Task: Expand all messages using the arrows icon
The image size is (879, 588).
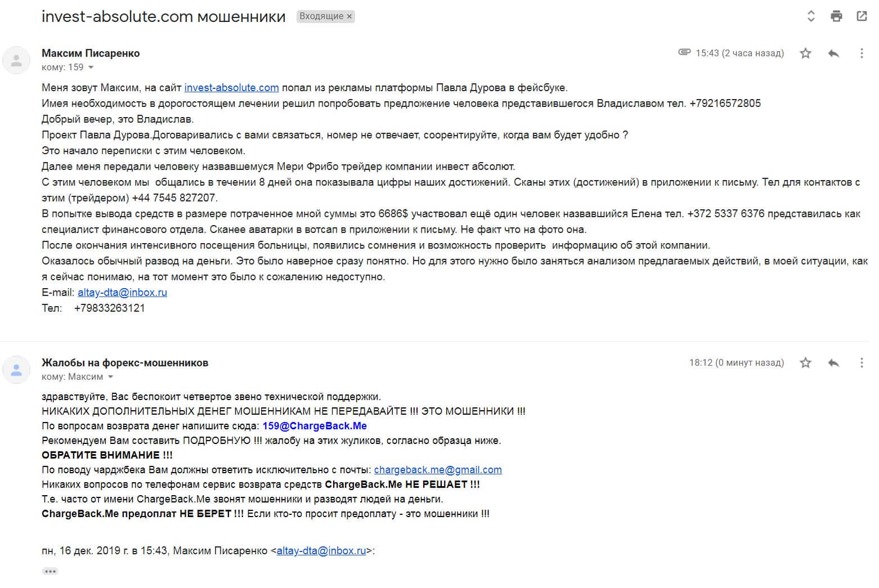Action: click(x=811, y=16)
